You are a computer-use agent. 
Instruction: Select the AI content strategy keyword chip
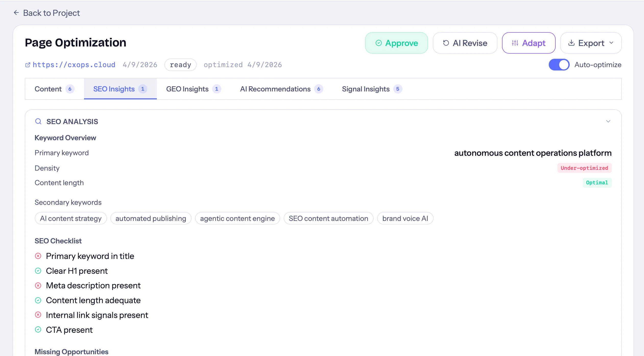tap(71, 218)
